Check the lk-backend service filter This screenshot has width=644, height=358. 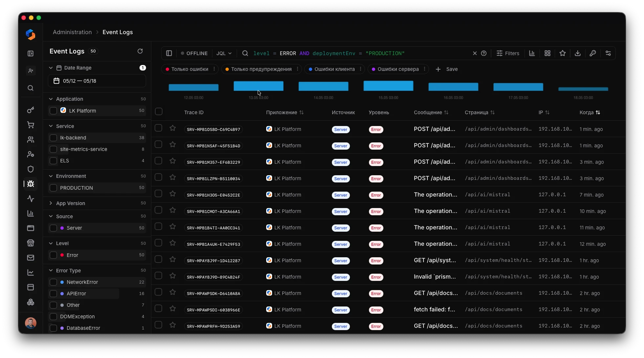point(53,138)
